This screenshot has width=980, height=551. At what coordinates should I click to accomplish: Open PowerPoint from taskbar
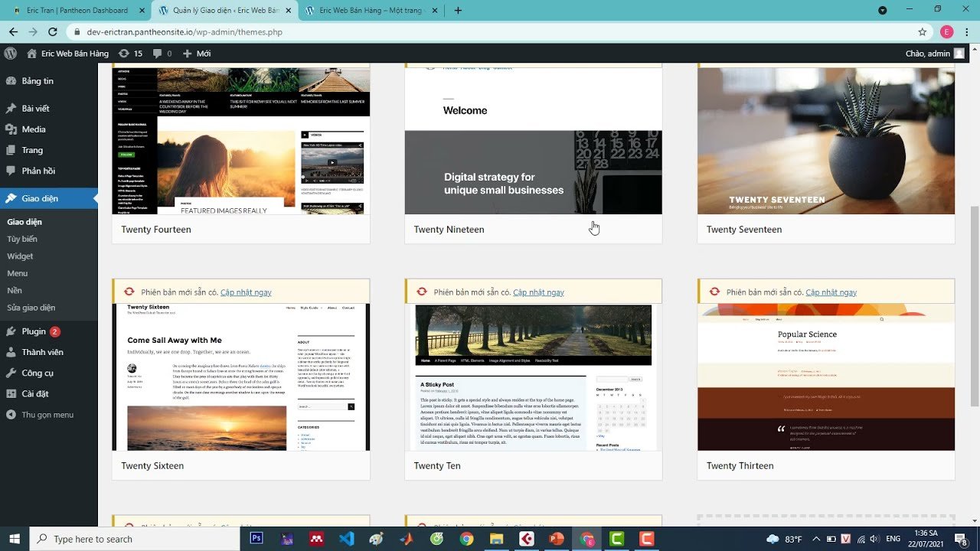(556, 539)
